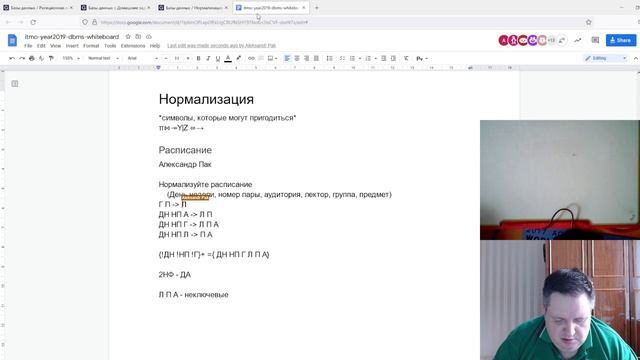The height and width of the screenshot is (360, 640).
Task: Click the document title itmo-year2019-dbms-whiteboard
Action: (72, 37)
